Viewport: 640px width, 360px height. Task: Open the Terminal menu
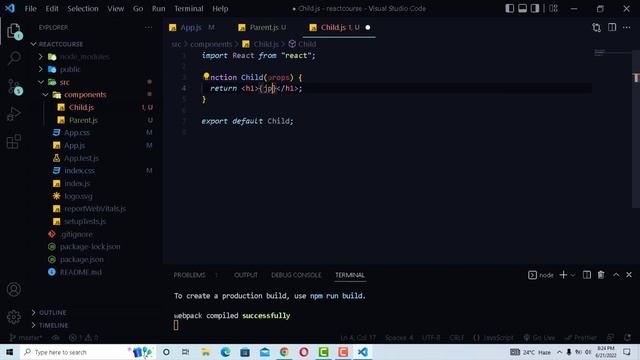[189, 8]
